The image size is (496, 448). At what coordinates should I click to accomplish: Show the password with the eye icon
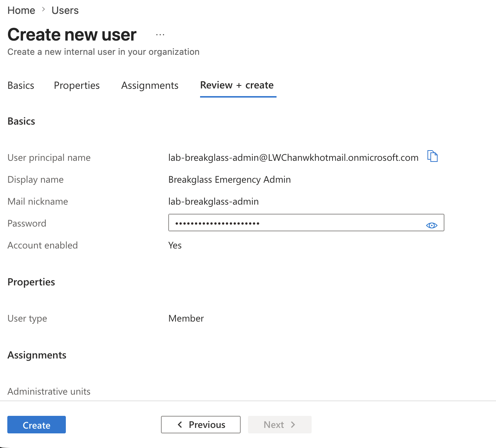tap(432, 225)
